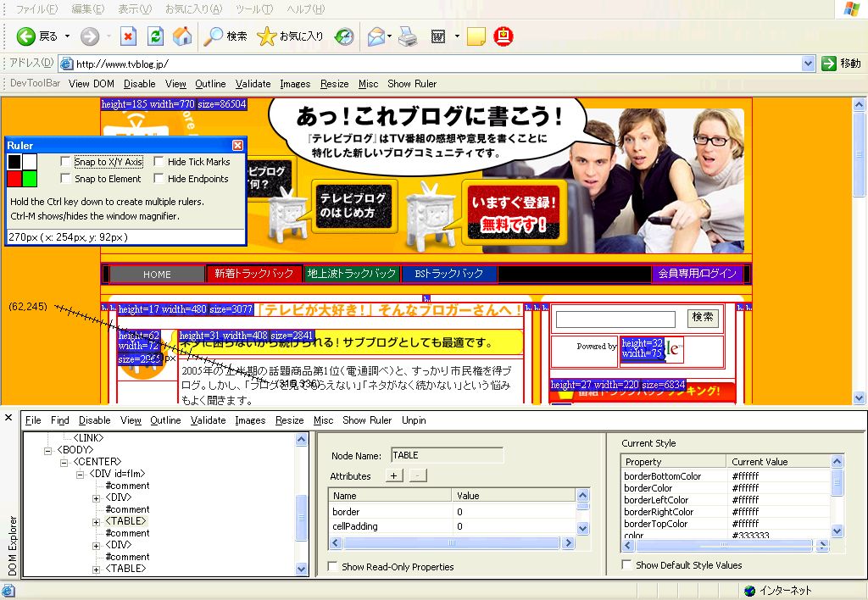Open DevToolBar Validate menu
Viewport: 868px width, 600px height.
[x=253, y=84]
